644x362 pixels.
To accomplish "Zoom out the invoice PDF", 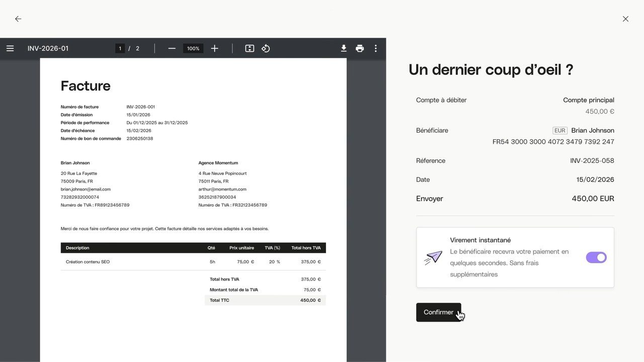I will pyautogui.click(x=172, y=48).
